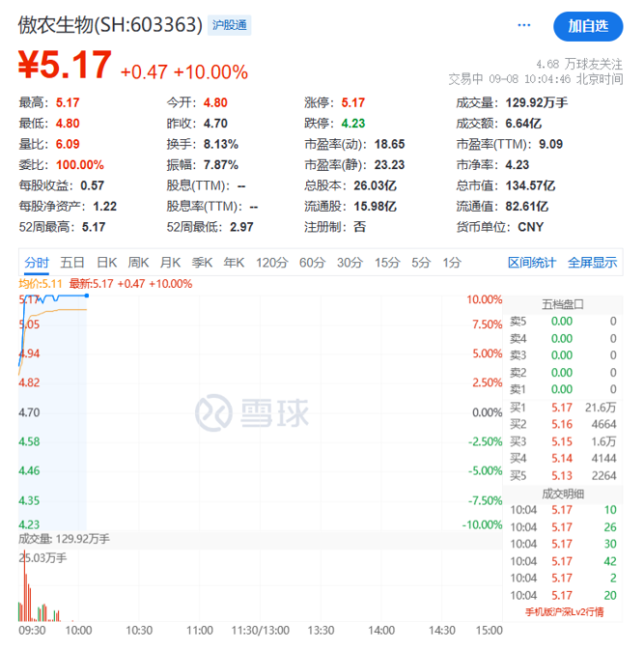Viewport: 644px width, 650px height.
Task: Click the 买4 row priced 5.14
Action: 563,459
